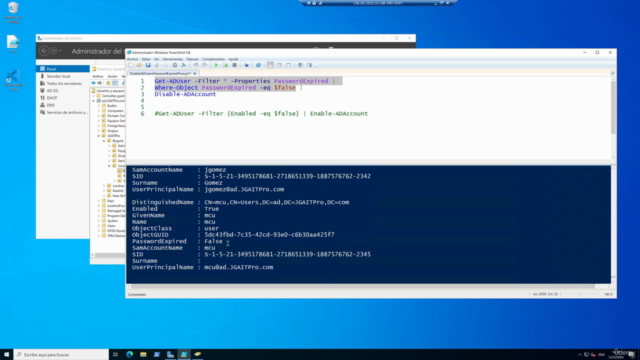Image resolution: width=640 pixels, height=360 pixels.
Task: Click Forward arrow in Server Manager header
Action: [53, 51]
